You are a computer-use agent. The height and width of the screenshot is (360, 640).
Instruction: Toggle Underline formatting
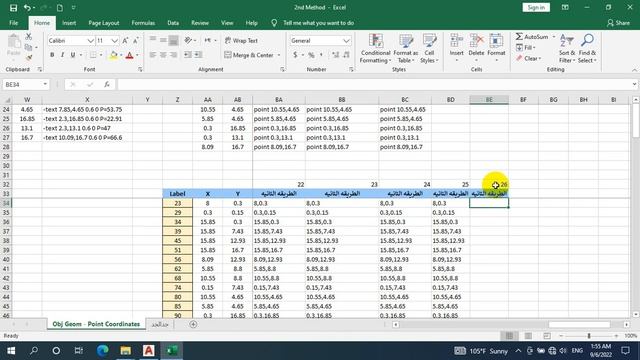click(x=73, y=55)
